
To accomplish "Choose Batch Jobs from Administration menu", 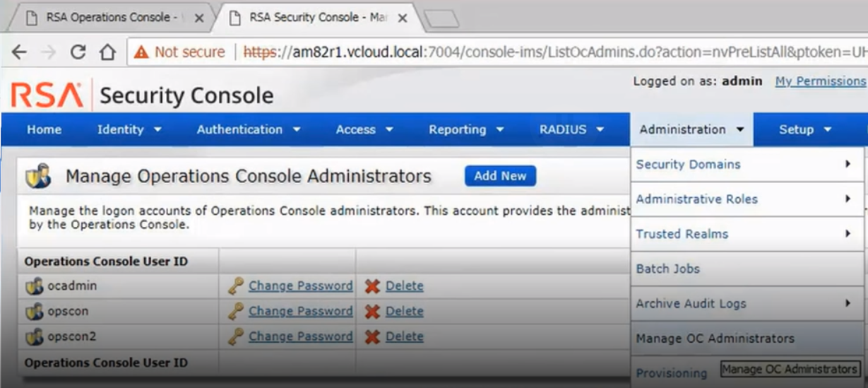I will (x=667, y=269).
